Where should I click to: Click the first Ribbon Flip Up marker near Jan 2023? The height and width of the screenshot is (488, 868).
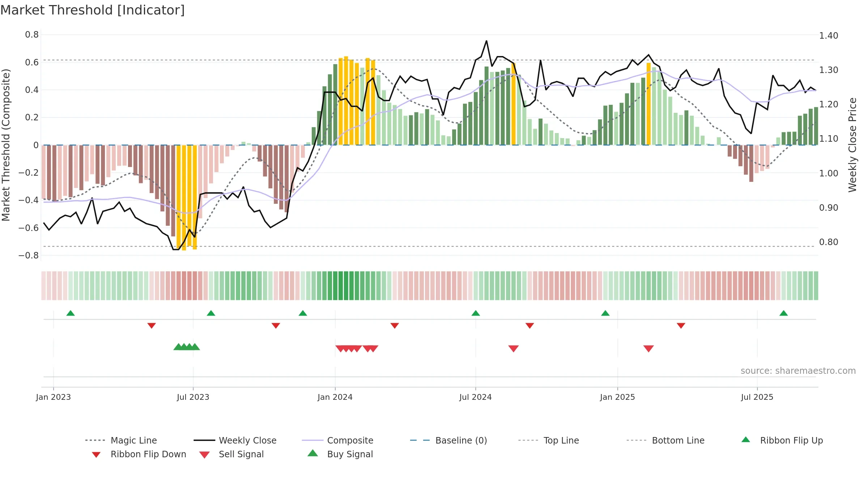pyautogui.click(x=71, y=313)
